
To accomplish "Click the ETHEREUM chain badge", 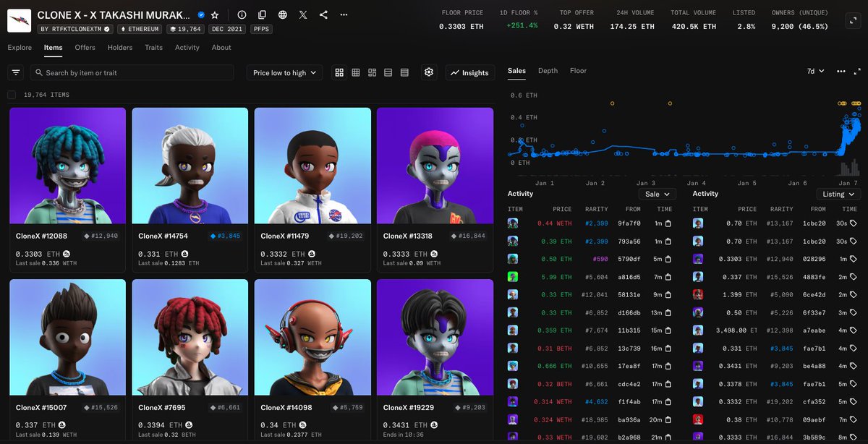I will [140, 29].
